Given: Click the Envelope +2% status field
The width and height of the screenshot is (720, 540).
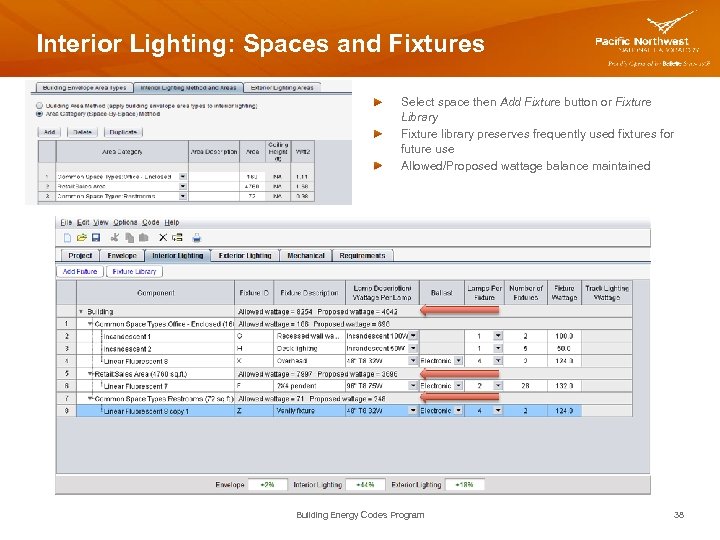Looking at the screenshot, I should [267, 484].
